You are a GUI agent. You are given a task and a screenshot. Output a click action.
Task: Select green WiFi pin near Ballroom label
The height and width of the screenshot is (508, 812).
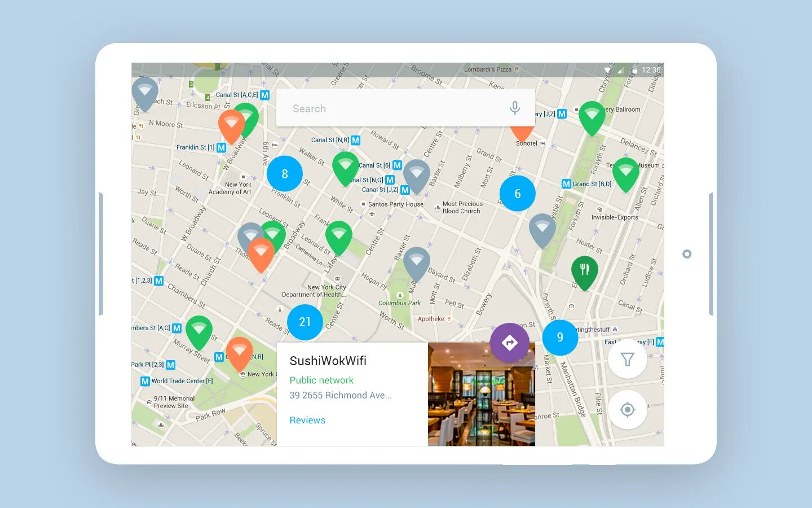[592, 117]
